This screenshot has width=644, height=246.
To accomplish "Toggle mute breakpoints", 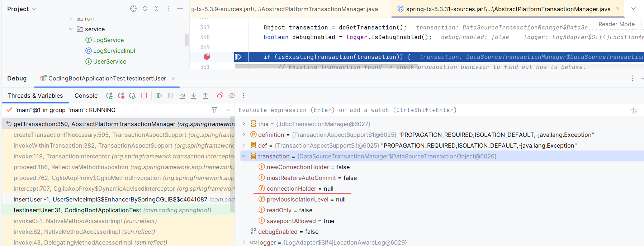I will (x=232, y=96).
